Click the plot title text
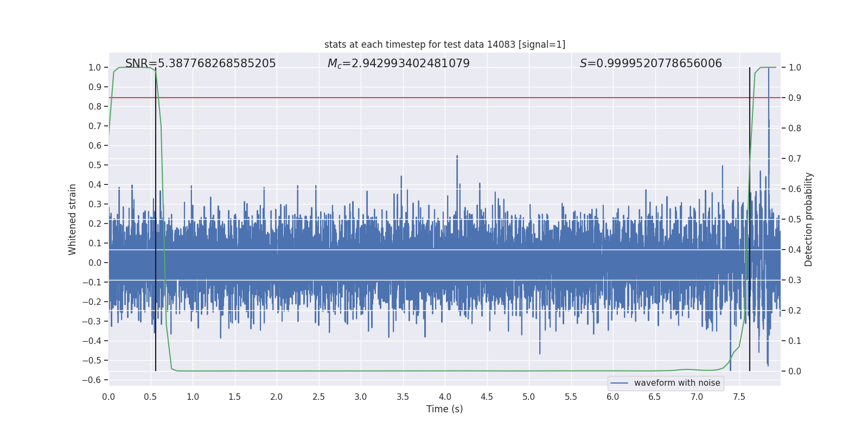The width and height of the screenshot is (868, 434). coord(444,44)
